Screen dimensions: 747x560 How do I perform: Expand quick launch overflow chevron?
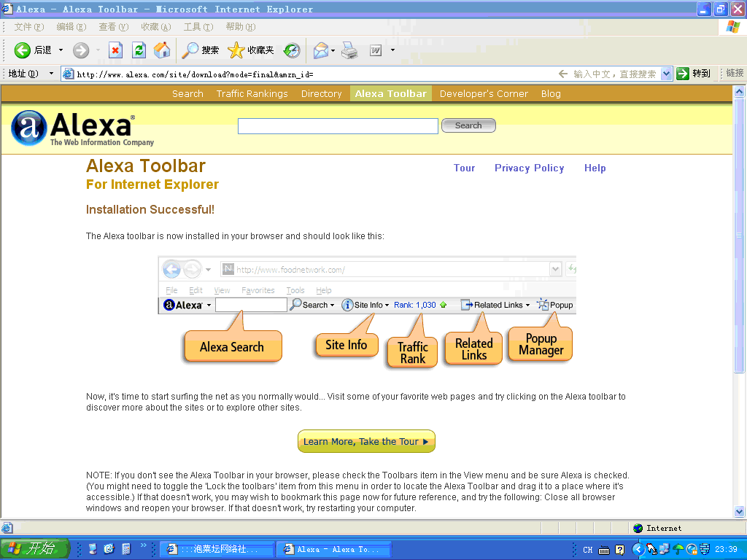click(144, 545)
